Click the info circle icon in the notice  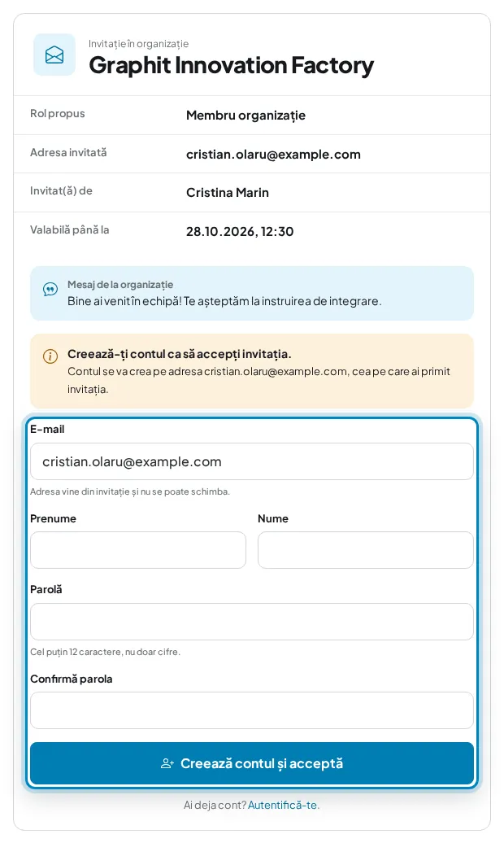(x=50, y=356)
